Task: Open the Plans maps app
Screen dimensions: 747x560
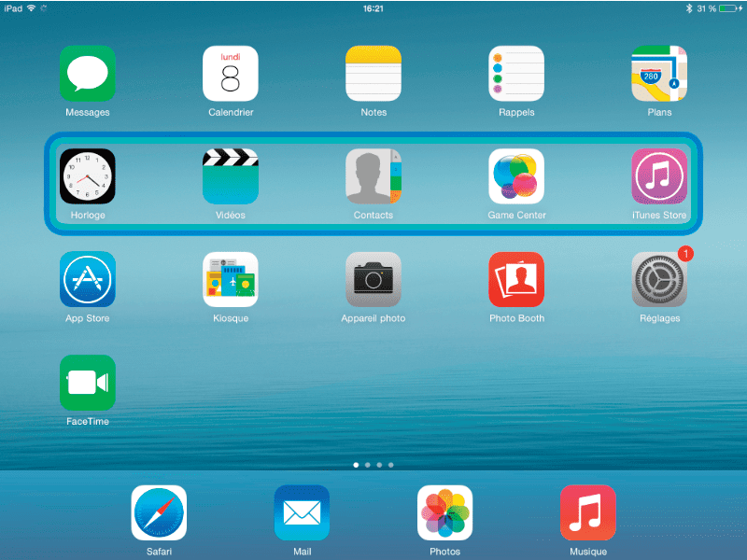Action: 659,74
